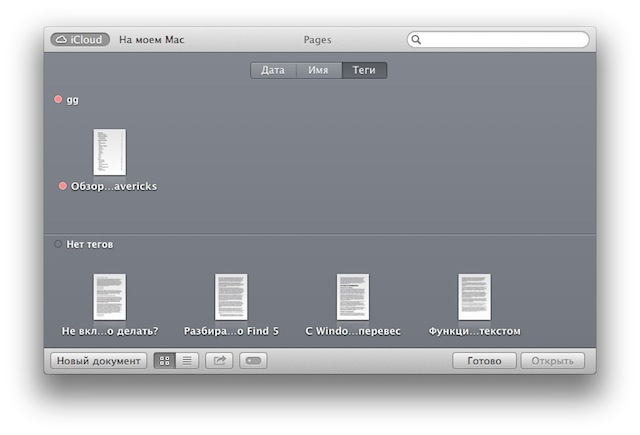The height and width of the screenshot is (435, 640).
Task: Click the red gg tag dot
Action: click(58, 99)
